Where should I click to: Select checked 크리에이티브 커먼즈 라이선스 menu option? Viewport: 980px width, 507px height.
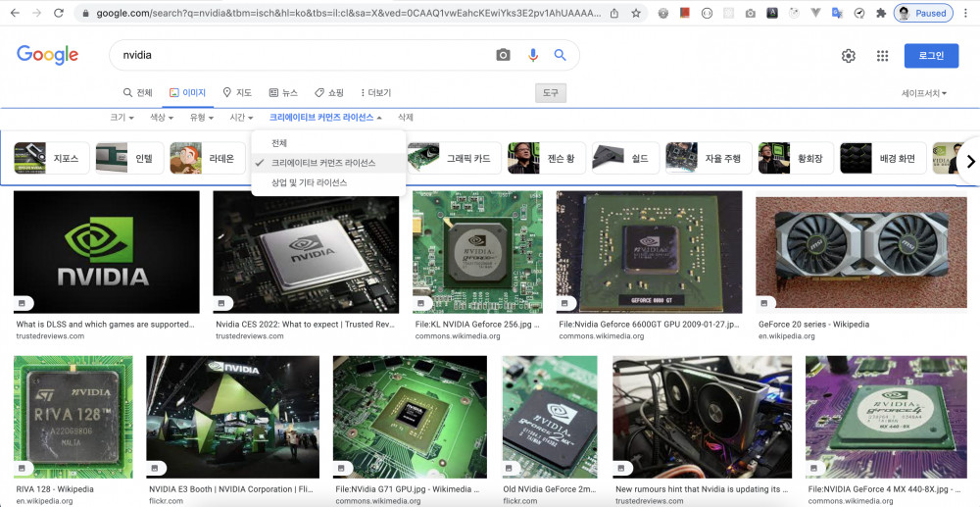click(x=328, y=163)
